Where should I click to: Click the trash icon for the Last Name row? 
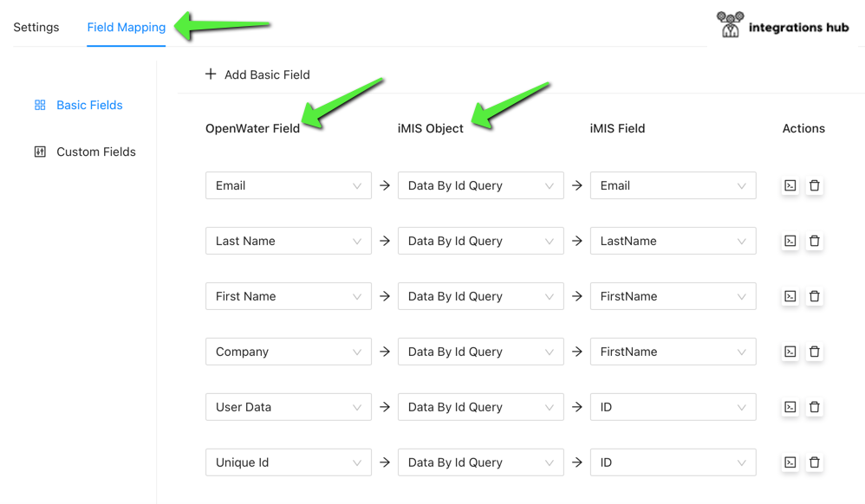[x=814, y=241]
